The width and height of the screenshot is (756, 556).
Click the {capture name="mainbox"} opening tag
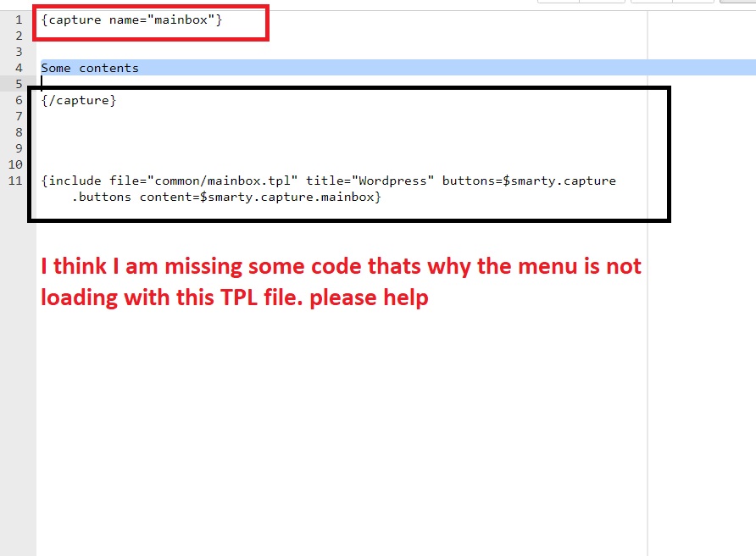(x=130, y=19)
